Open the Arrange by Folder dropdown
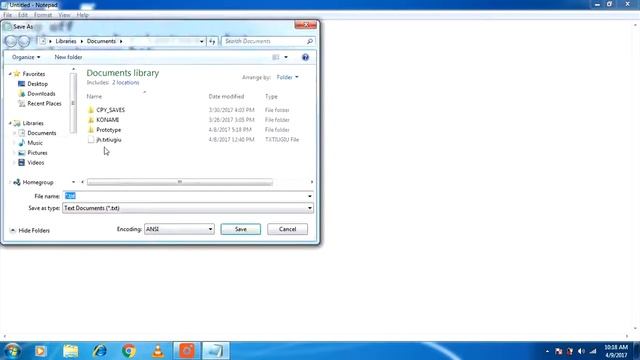The height and width of the screenshot is (360, 640). tap(287, 77)
